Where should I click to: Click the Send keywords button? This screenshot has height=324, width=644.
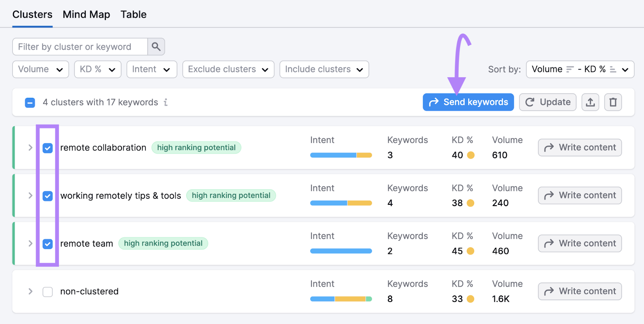tap(468, 102)
